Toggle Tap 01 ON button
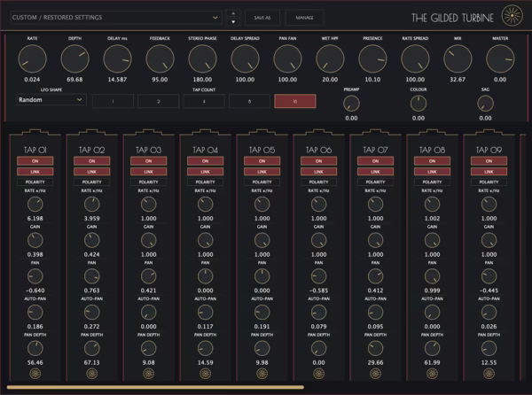The width and height of the screenshot is (532, 395). pos(35,161)
